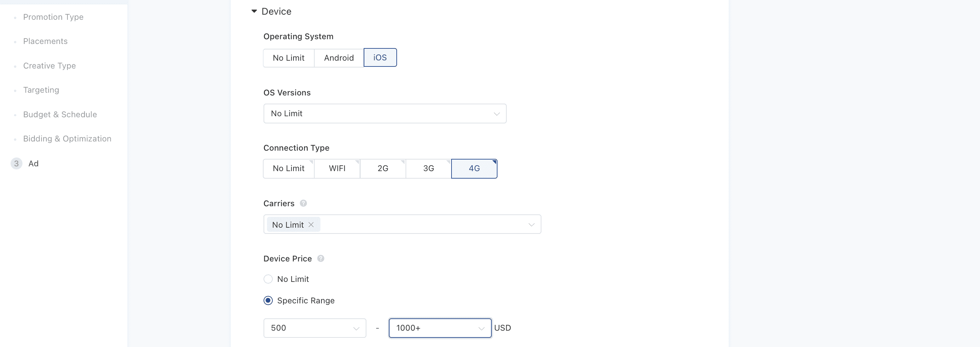Go to Budget & Schedule section
Image resolution: width=980 pixels, height=347 pixels.
coord(60,114)
